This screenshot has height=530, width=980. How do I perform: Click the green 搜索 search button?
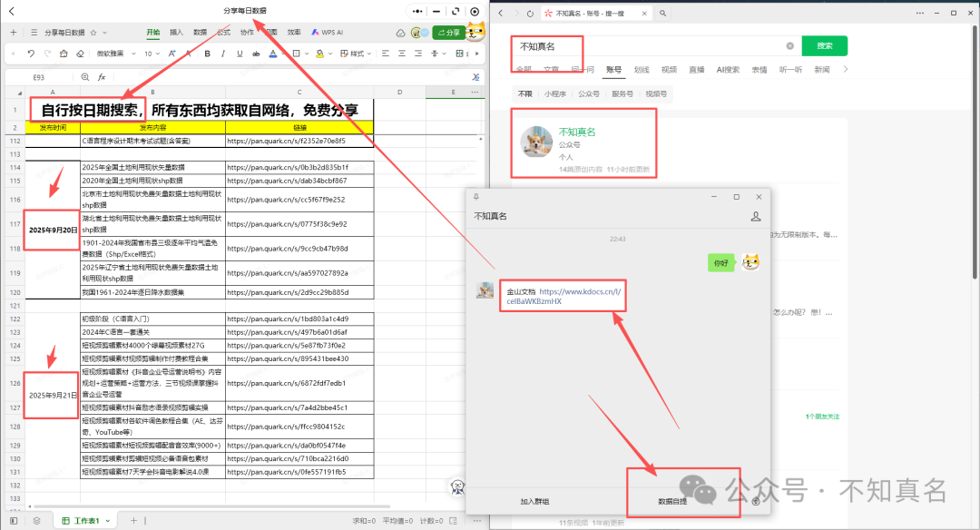(824, 45)
